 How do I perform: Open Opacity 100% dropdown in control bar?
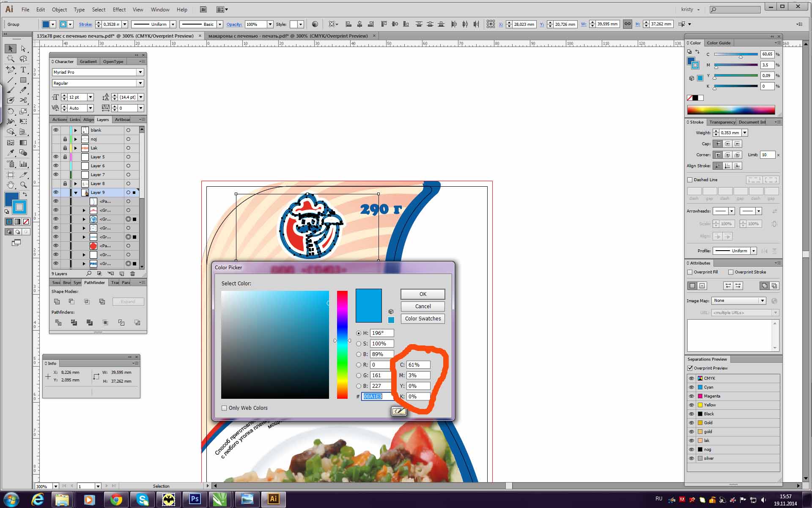pyautogui.click(x=270, y=25)
